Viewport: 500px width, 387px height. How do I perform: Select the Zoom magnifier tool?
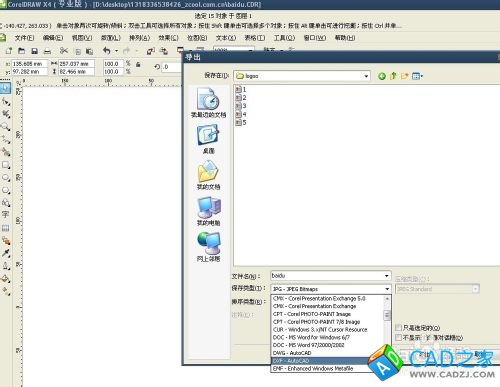(6, 127)
